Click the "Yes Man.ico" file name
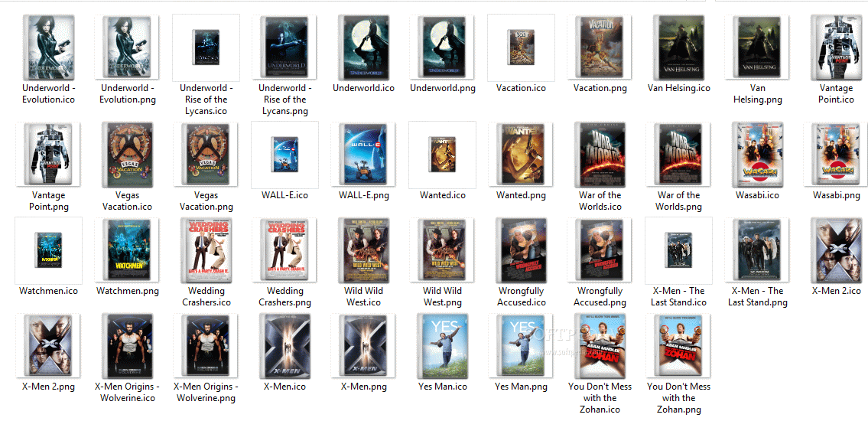The image size is (868, 421). coord(442,387)
